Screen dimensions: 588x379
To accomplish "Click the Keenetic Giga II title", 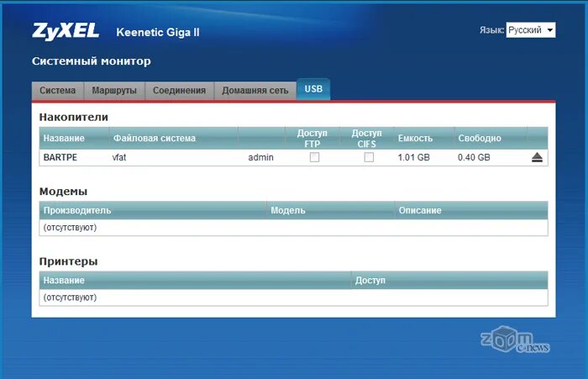I will (157, 33).
